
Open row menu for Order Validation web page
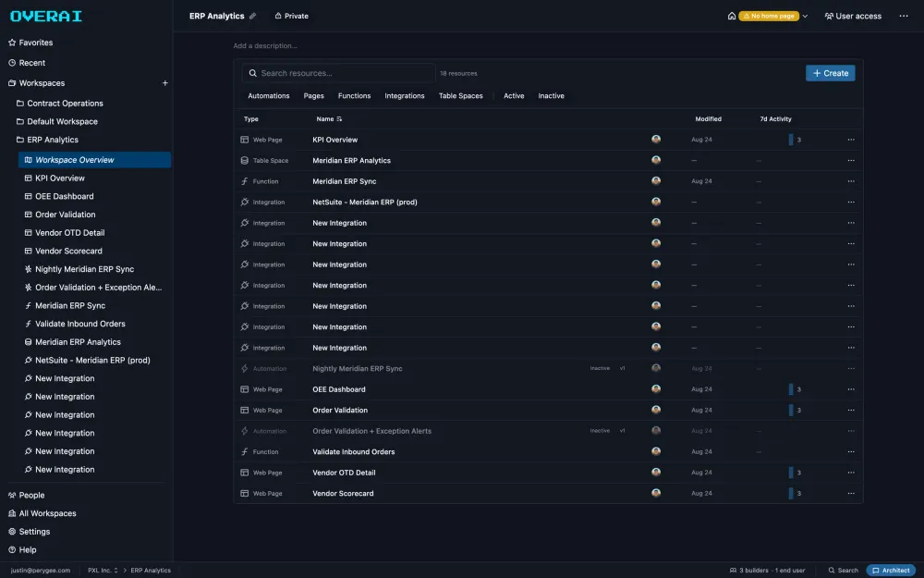pyautogui.click(x=851, y=410)
